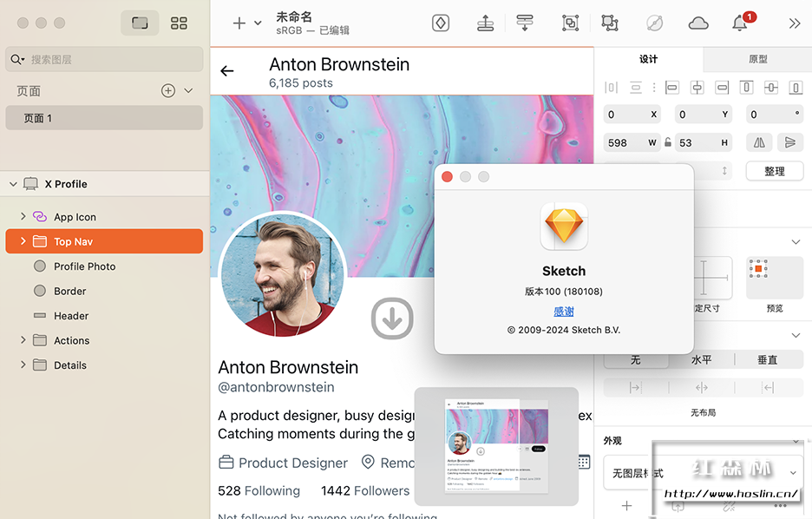
Task: Click the Y position field
Action: (x=704, y=115)
